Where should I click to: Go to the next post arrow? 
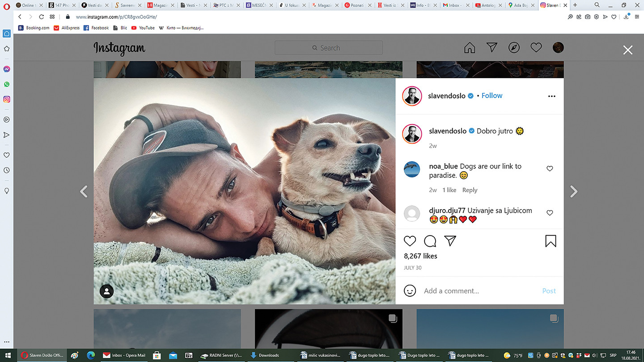click(x=574, y=192)
